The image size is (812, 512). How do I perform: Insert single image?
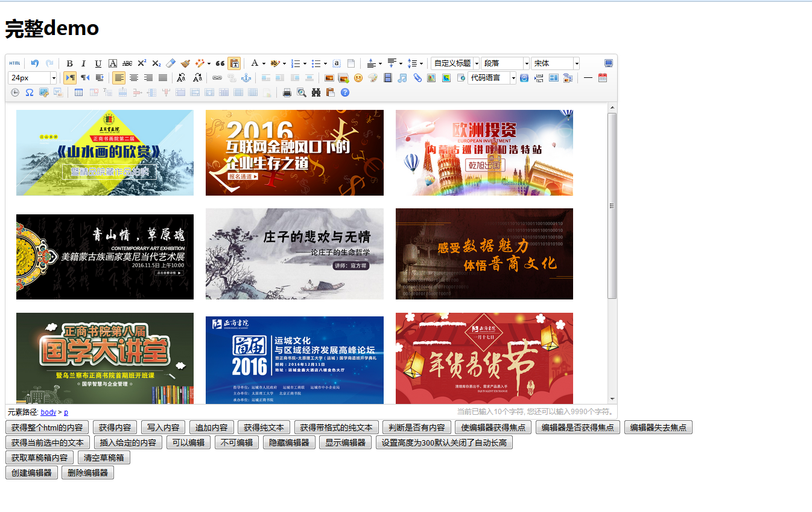tap(329, 78)
